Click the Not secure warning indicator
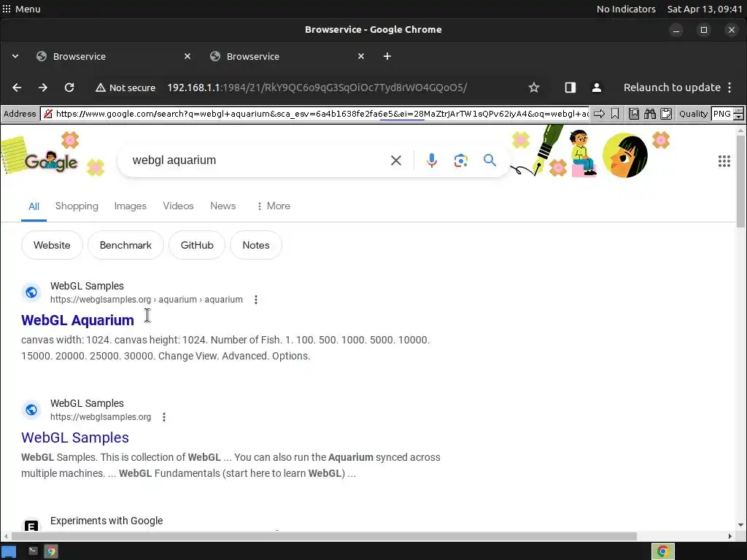This screenshot has height=560, width=747. coord(125,87)
